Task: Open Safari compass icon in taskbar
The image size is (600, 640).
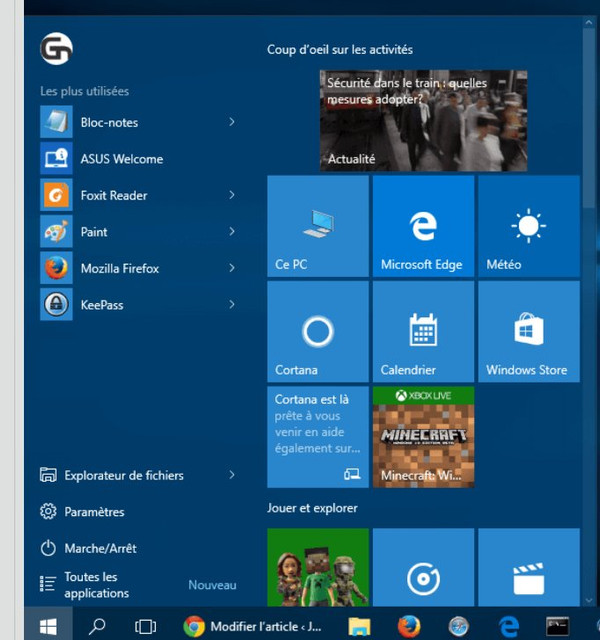Action: 459,626
